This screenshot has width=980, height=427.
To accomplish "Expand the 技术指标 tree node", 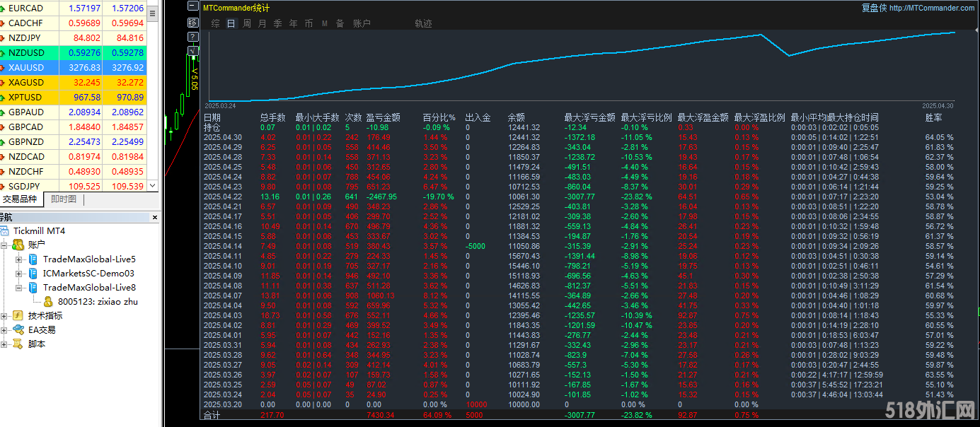I will (4, 316).
